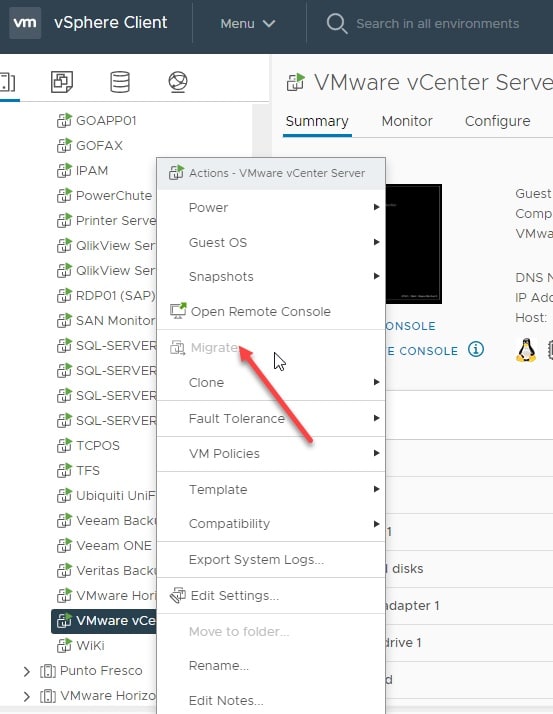Click the IPAM VM icon
The width and height of the screenshot is (553, 714).
tap(64, 171)
